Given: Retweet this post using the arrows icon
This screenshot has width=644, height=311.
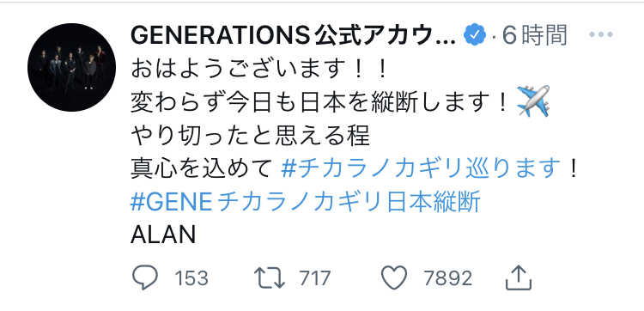Looking at the screenshot, I should 270,278.
